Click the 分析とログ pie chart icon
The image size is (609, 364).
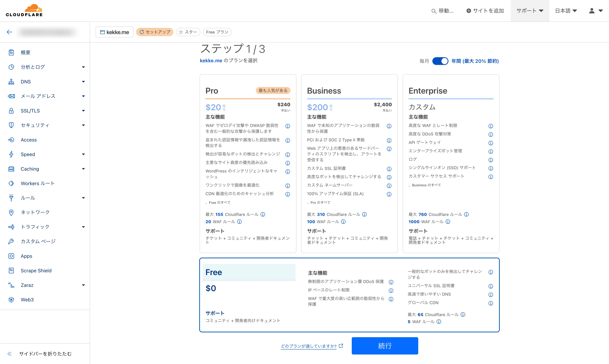[x=11, y=67]
